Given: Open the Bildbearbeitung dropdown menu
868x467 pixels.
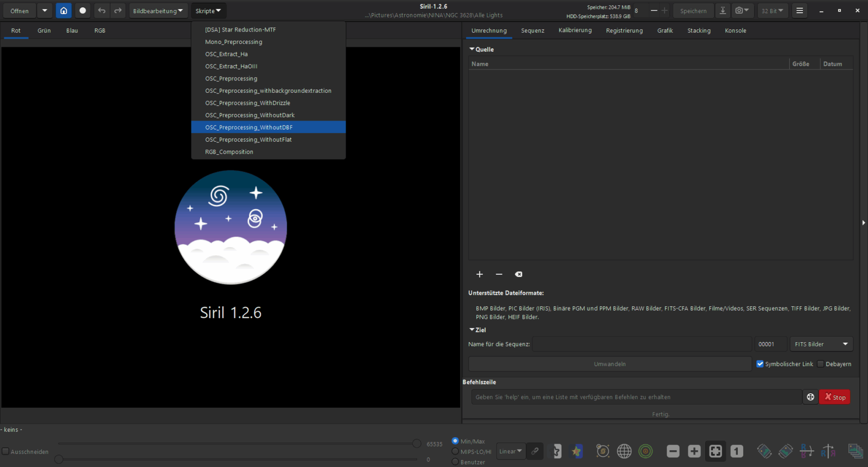Looking at the screenshot, I should point(158,10).
